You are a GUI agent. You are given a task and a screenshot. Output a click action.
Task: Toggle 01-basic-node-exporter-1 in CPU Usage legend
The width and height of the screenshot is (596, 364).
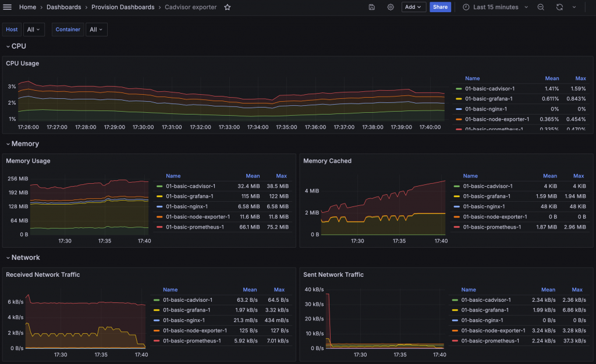497,119
